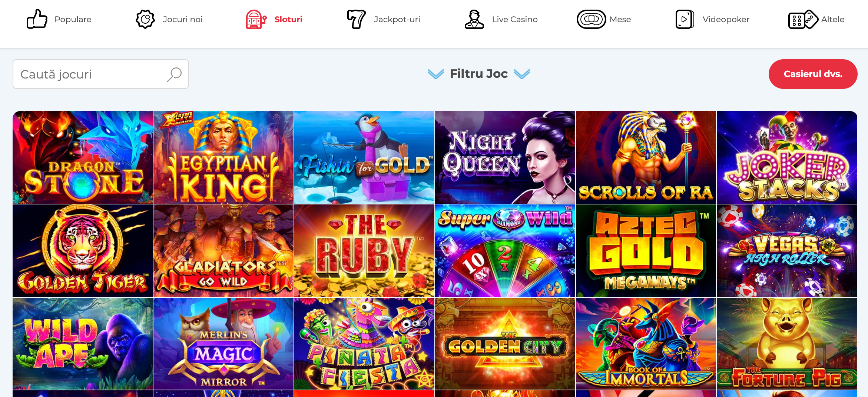Switch to the Live Casino tab label
868x397 pixels.
click(515, 19)
